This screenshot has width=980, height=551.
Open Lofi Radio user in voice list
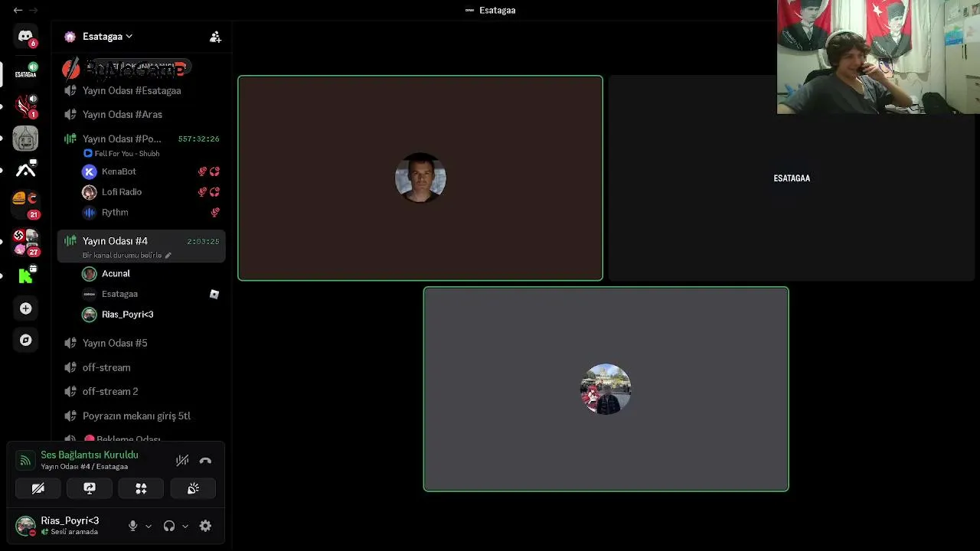122,192
